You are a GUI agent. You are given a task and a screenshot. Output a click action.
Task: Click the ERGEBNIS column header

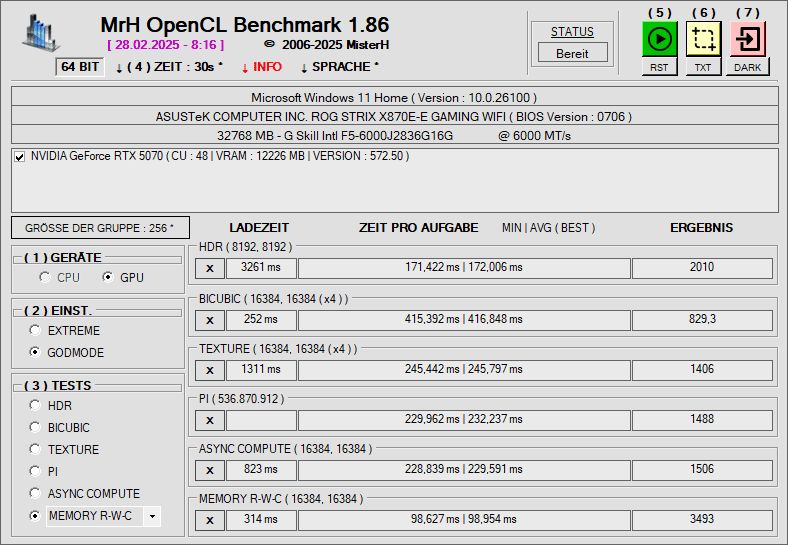(702, 228)
